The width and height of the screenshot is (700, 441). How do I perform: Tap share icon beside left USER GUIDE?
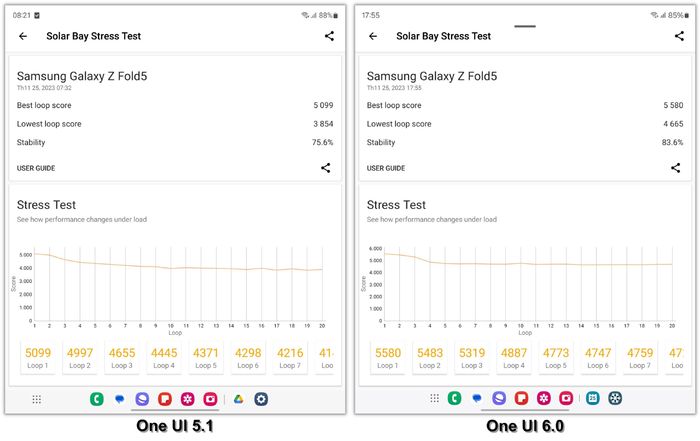pos(325,168)
